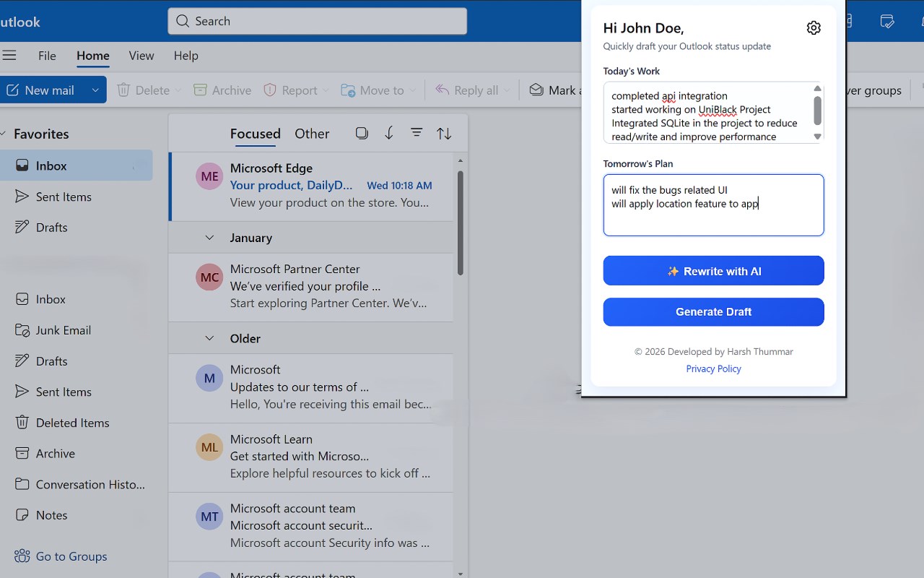Click the Favorites Inbox folder
Image resolution: width=924 pixels, height=578 pixels.
pos(76,165)
